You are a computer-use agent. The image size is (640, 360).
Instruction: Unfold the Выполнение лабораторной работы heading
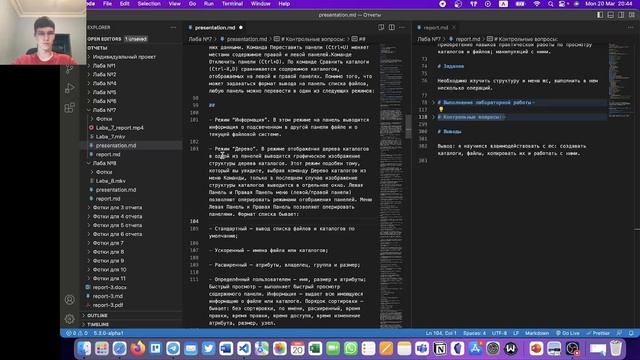pyautogui.click(x=434, y=102)
